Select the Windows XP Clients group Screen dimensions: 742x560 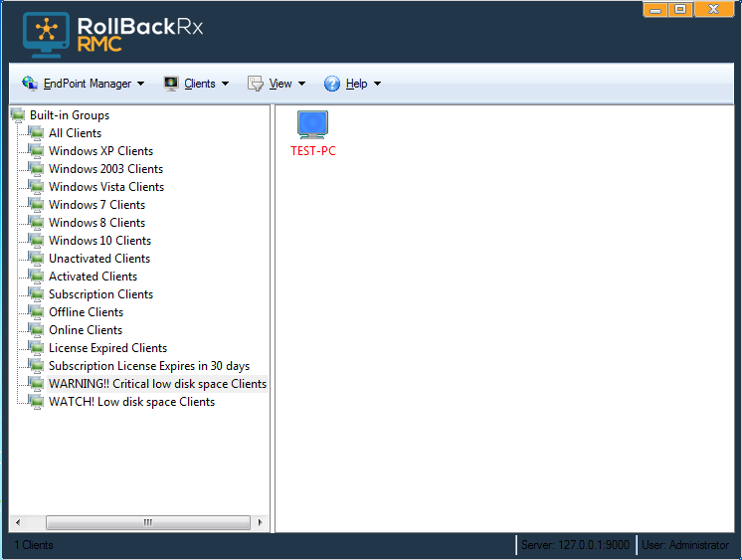point(100,151)
